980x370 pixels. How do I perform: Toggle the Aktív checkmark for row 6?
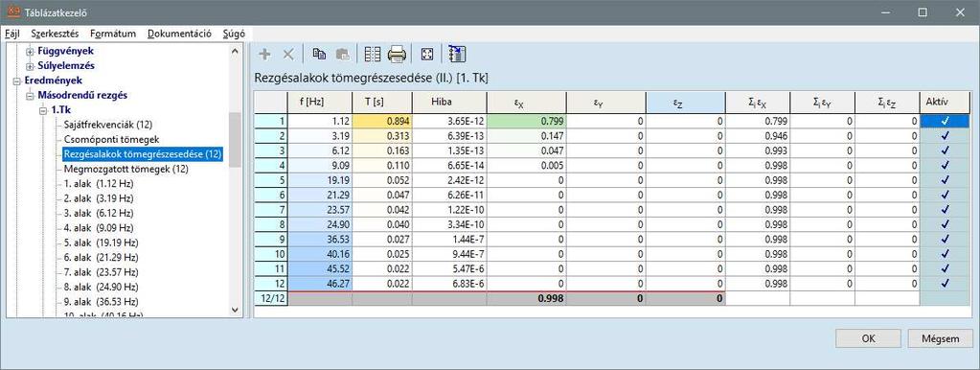[945, 195]
